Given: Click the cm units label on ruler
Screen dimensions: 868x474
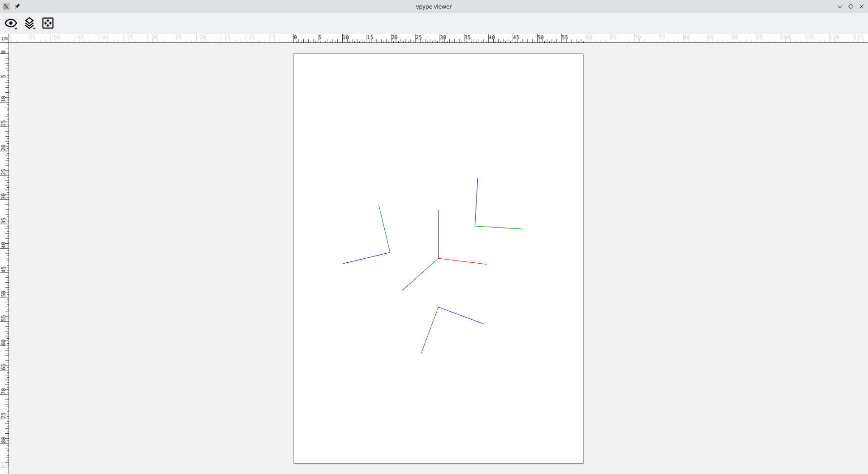Looking at the screenshot, I should (5, 38).
